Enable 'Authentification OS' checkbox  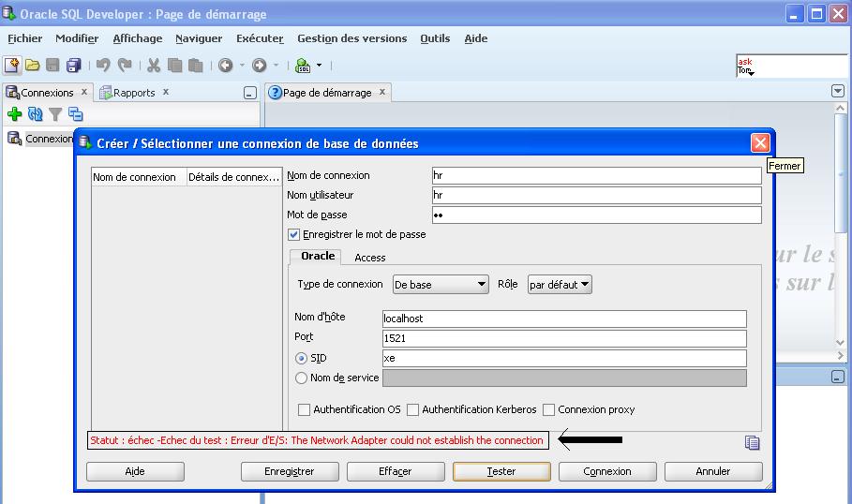(305, 409)
